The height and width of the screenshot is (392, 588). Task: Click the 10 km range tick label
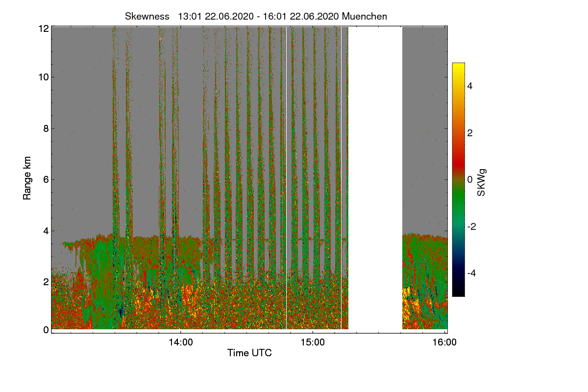click(44, 77)
